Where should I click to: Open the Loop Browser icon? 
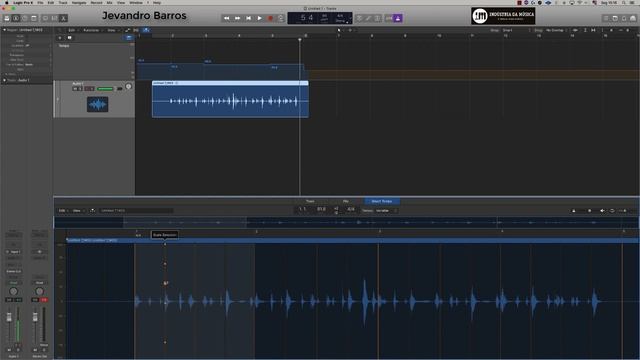tap(624, 18)
